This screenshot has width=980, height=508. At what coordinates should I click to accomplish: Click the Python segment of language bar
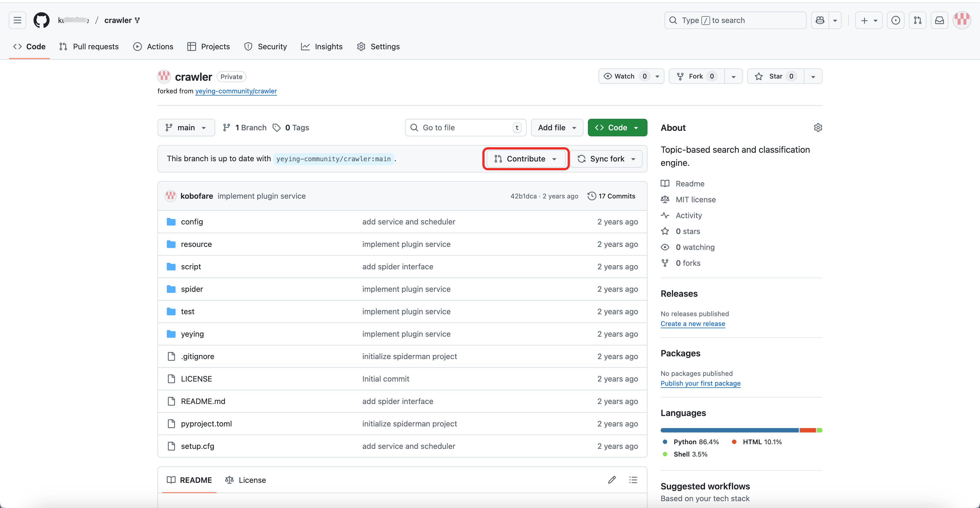click(x=729, y=430)
